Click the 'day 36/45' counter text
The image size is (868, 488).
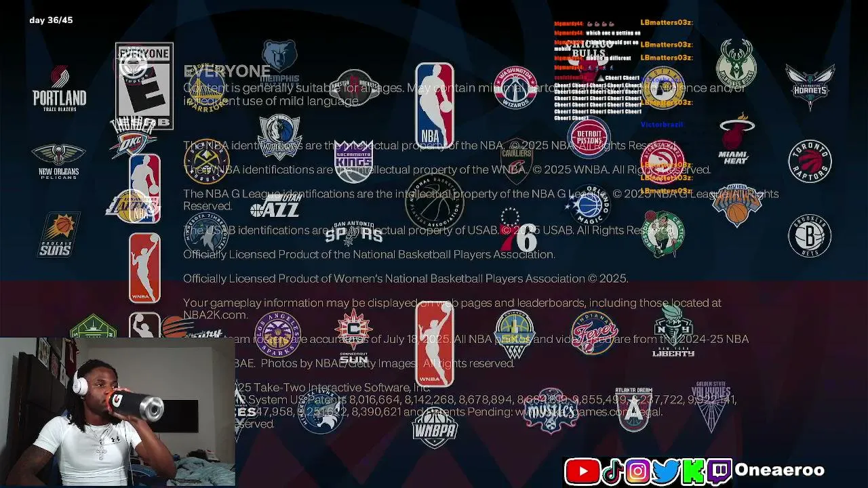(51, 20)
